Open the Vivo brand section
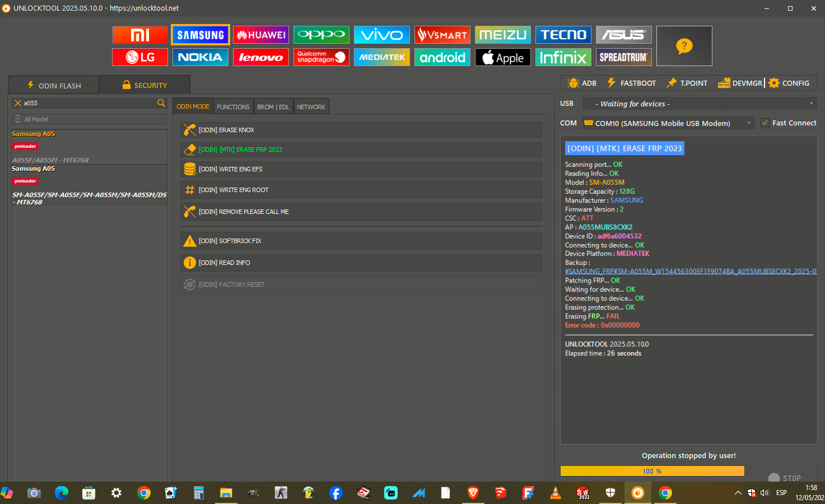The width and height of the screenshot is (825, 504). 382,35
